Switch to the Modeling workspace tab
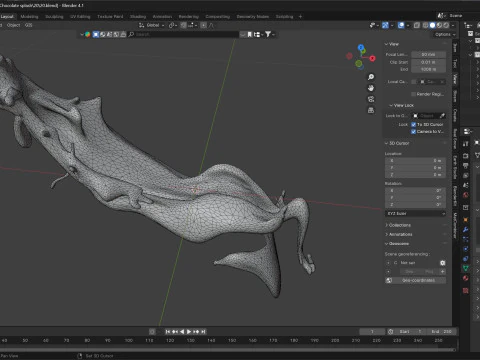This screenshot has width=480, height=360. tap(29, 16)
